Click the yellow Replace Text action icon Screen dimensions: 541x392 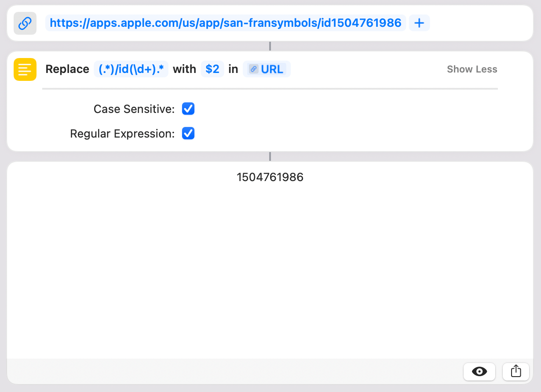25,69
